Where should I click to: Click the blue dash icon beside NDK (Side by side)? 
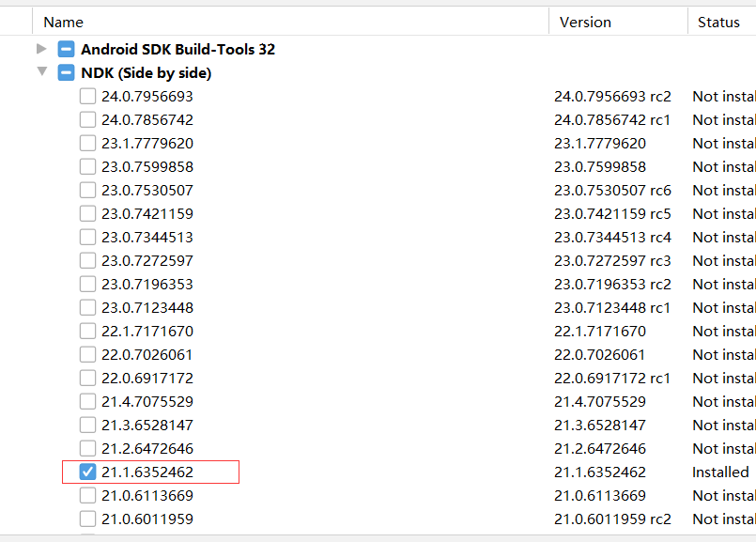click(65, 72)
